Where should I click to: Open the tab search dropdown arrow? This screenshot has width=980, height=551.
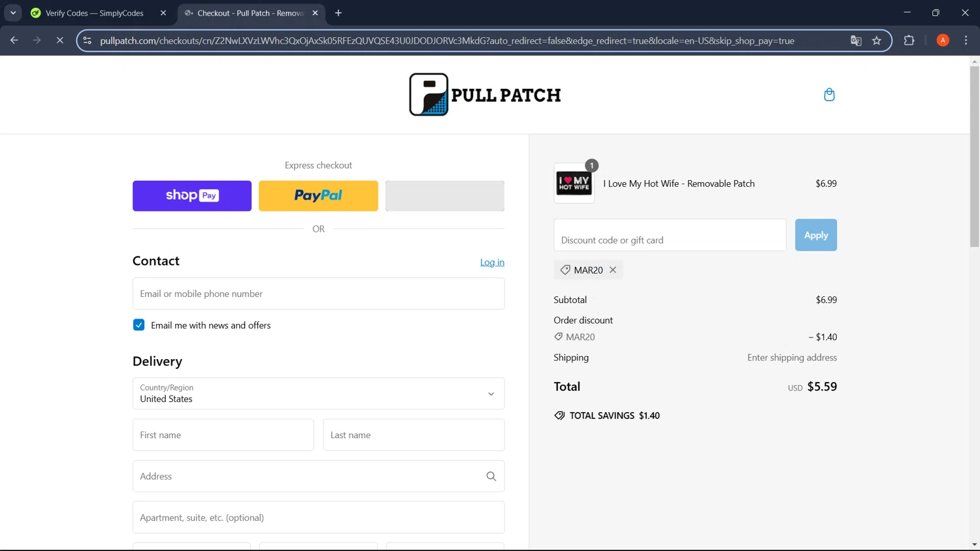[x=13, y=13]
